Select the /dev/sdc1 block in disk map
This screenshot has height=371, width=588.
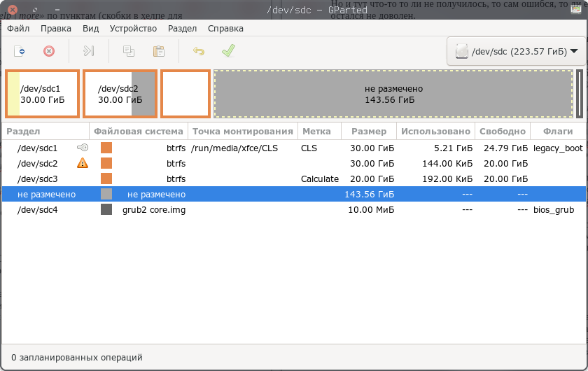click(43, 94)
